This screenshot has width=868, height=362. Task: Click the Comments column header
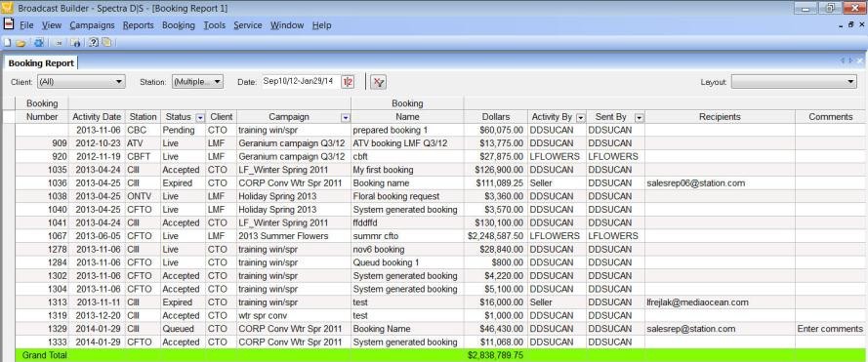pos(830,117)
